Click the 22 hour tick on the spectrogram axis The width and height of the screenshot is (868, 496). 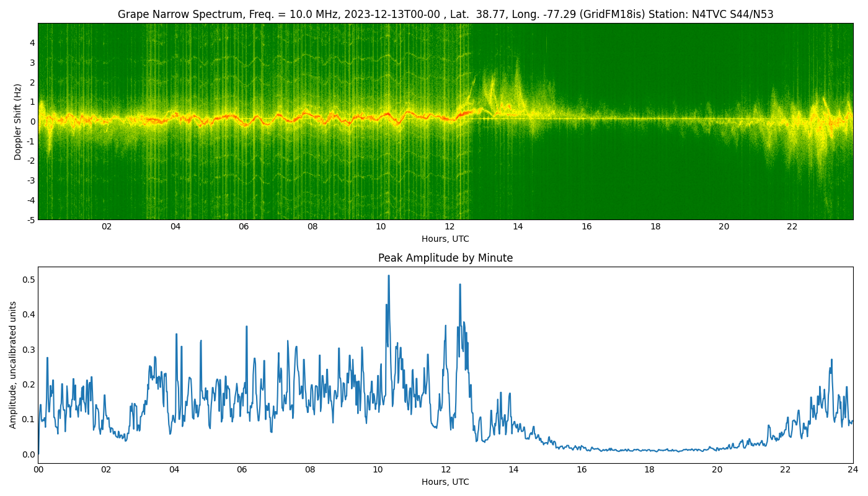point(792,226)
